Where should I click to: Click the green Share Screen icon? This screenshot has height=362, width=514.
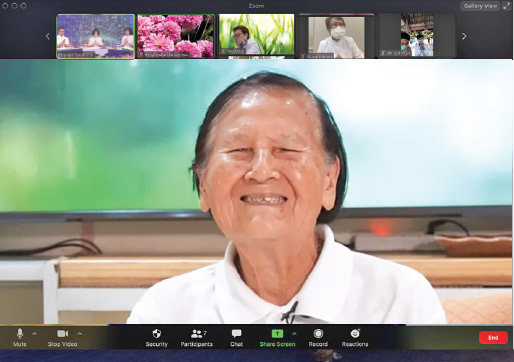click(277, 333)
